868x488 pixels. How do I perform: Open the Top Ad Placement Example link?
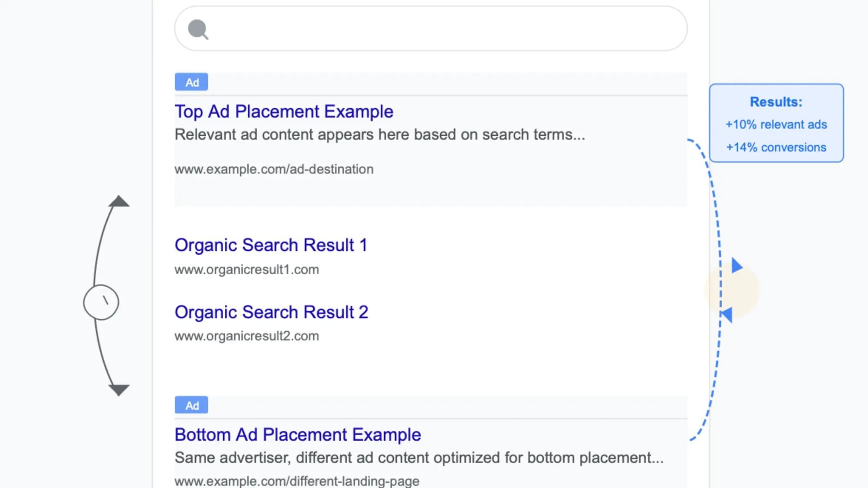click(x=283, y=111)
